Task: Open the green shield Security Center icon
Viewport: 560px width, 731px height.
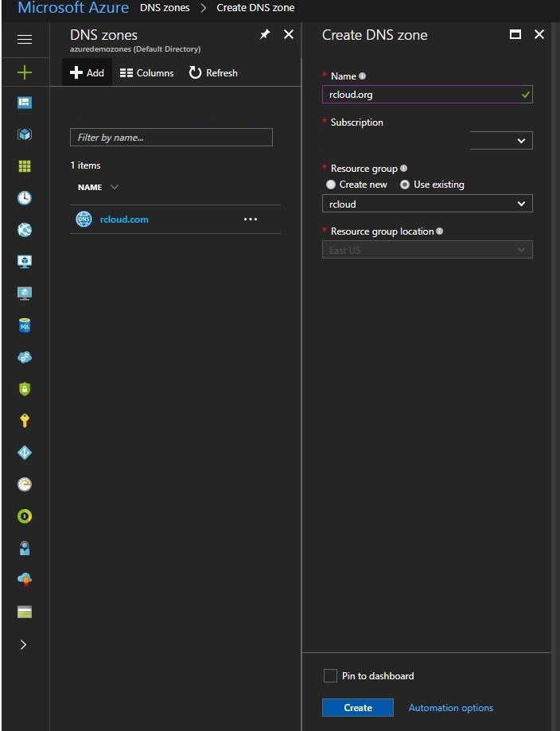Action: (x=24, y=389)
